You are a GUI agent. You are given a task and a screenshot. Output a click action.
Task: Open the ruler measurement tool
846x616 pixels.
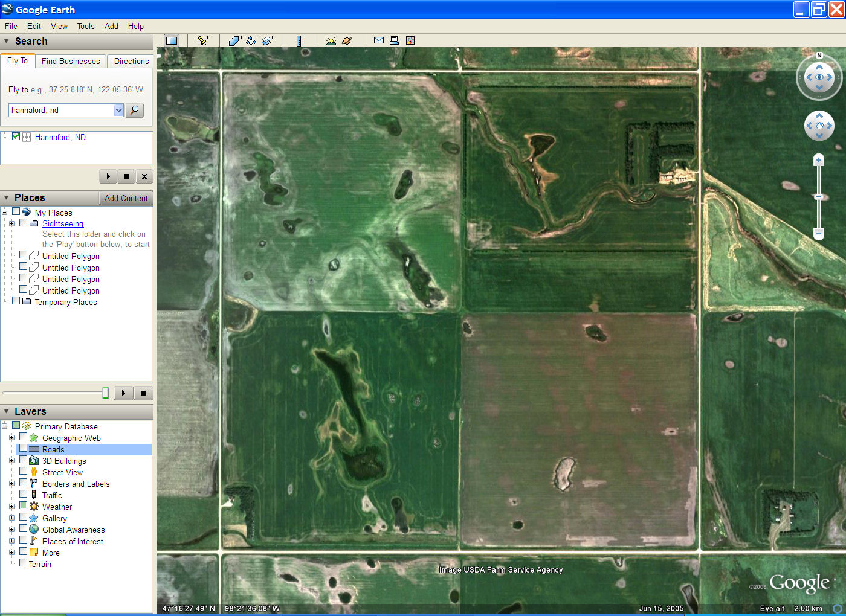click(299, 40)
